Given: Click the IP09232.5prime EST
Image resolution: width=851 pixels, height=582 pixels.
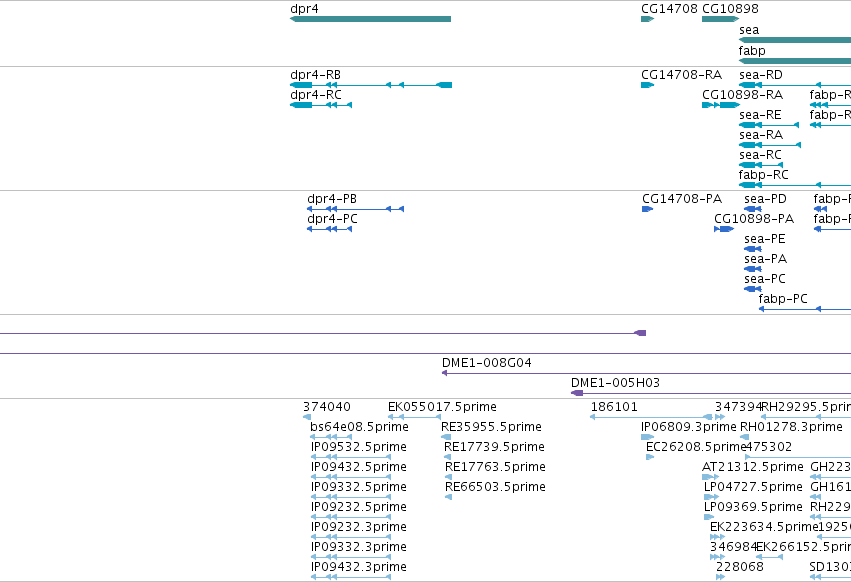Looking at the screenshot, I should 351,517.
